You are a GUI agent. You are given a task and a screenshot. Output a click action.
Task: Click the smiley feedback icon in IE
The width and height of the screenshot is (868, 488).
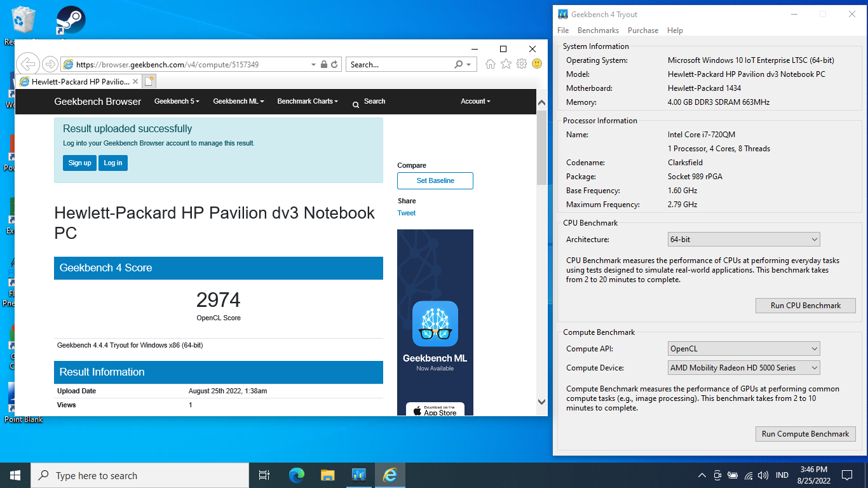point(537,64)
